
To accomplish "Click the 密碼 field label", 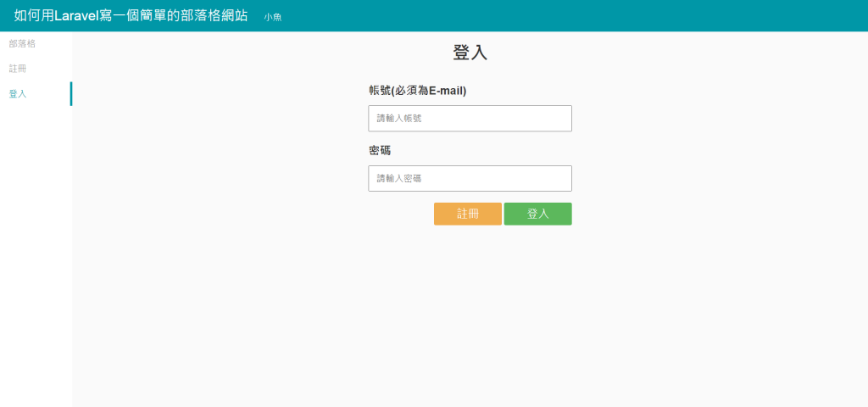I will point(380,151).
